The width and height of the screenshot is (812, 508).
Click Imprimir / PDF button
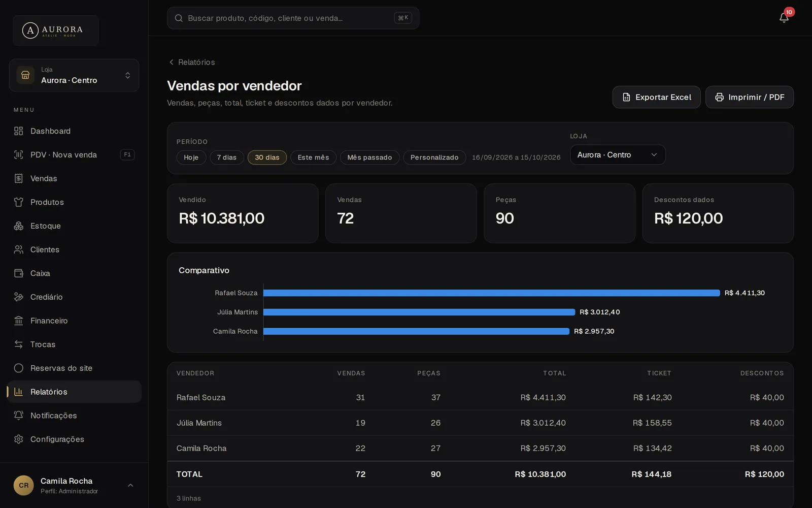750,97
